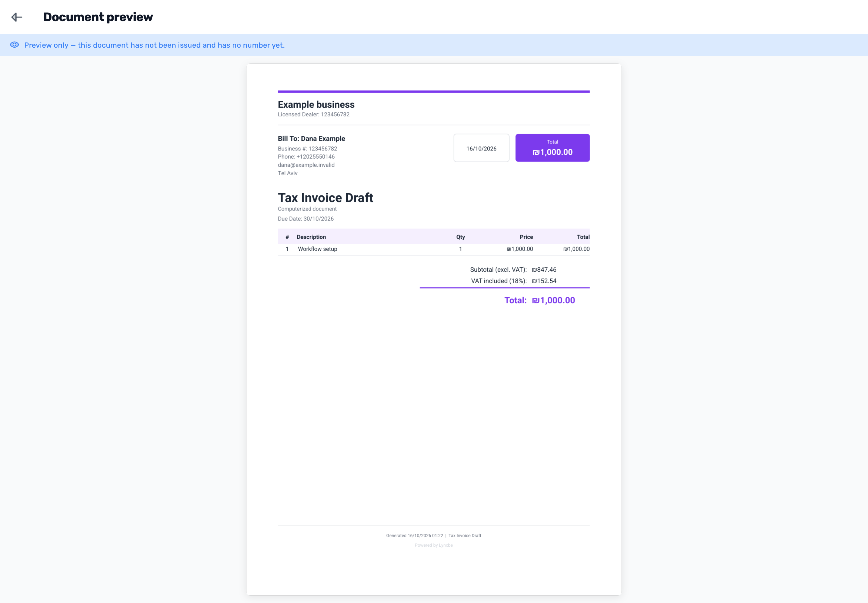Click the 16/10/2026 date box
Screen dimensions: 868x603
(481, 148)
